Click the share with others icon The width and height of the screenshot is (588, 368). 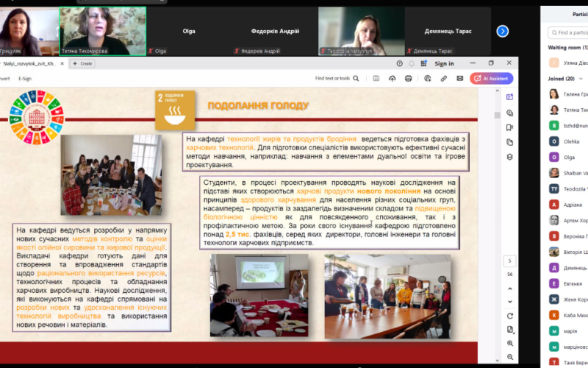tap(428, 79)
